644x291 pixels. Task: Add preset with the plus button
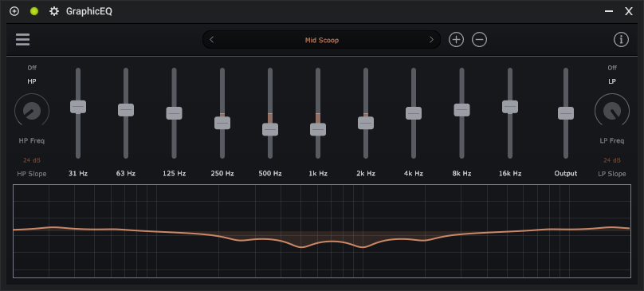coord(456,40)
